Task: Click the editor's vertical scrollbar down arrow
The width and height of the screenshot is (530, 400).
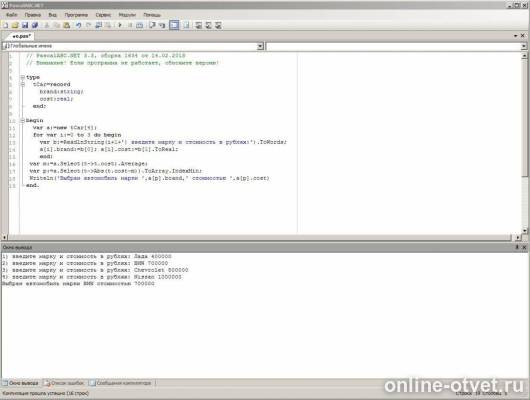Action: click(x=524, y=231)
